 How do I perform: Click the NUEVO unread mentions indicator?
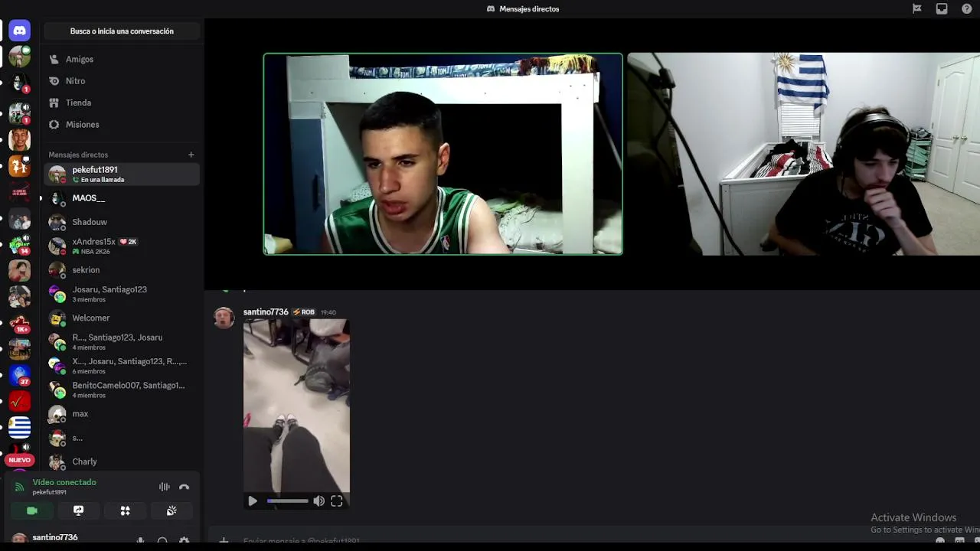coord(20,460)
